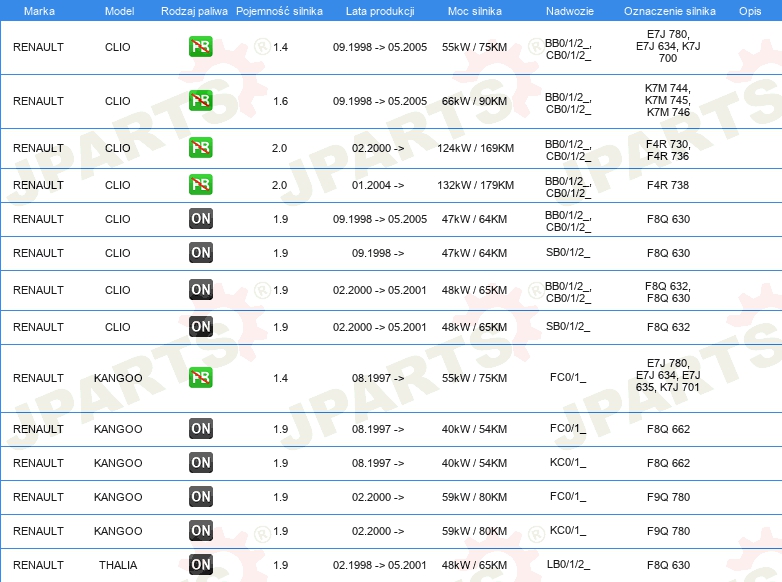Image resolution: width=782 pixels, height=582 pixels.
Task: Click the ON diesel icon for Clio 47kW SB0/1/2_
Action: click(x=201, y=253)
